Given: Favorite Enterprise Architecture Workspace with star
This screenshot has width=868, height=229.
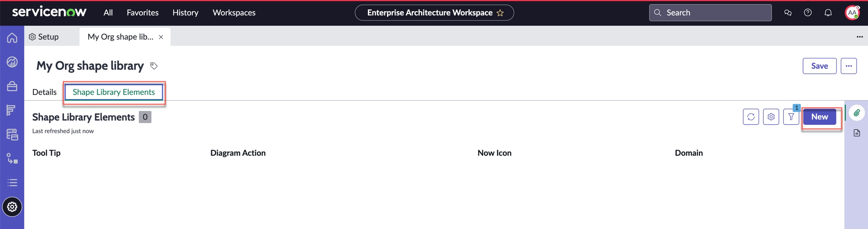Looking at the screenshot, I should (x=500, y=13).
